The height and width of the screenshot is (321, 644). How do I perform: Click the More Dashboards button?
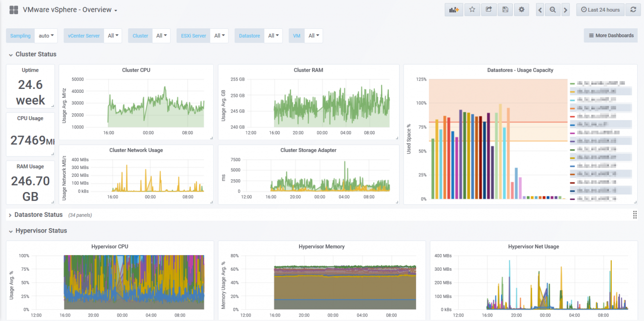(x=610, y=35)
